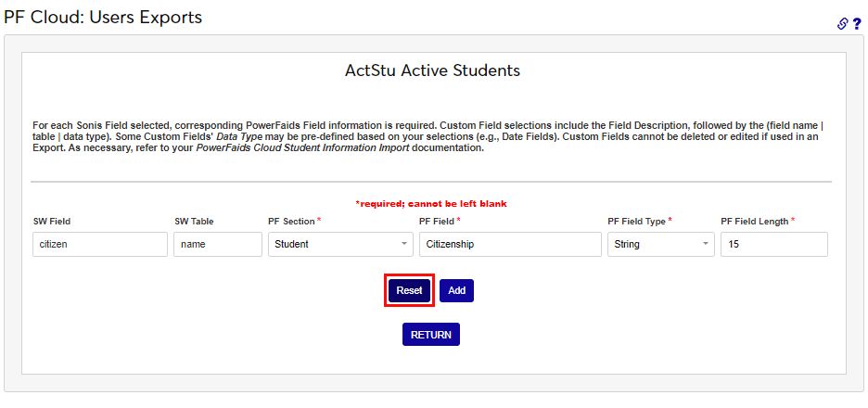Image resolution: width=868 pixels, height=408 pixels.
Task: Click the PF Field Length input showing 15
Action: (773, 244)
